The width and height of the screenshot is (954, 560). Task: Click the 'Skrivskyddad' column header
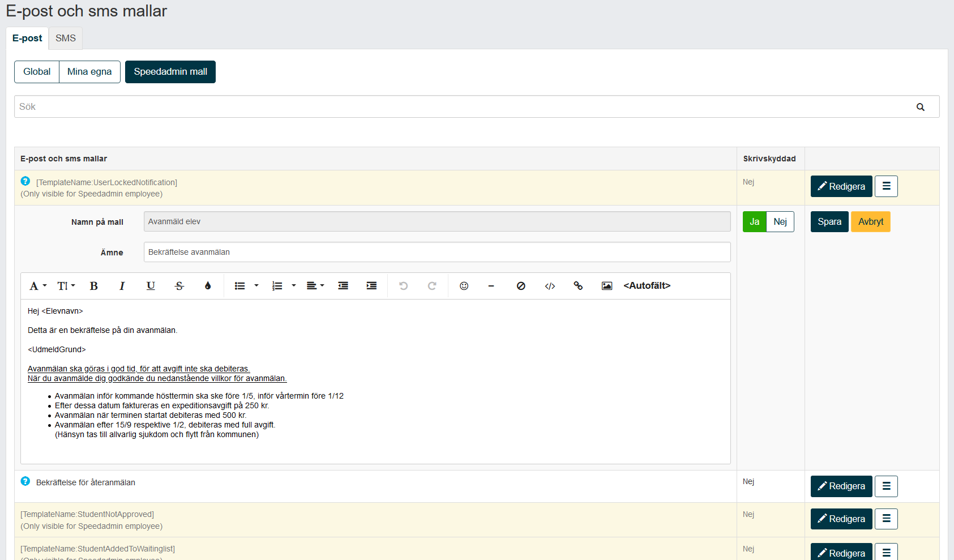pyautogui.click(x=769, y=159)
